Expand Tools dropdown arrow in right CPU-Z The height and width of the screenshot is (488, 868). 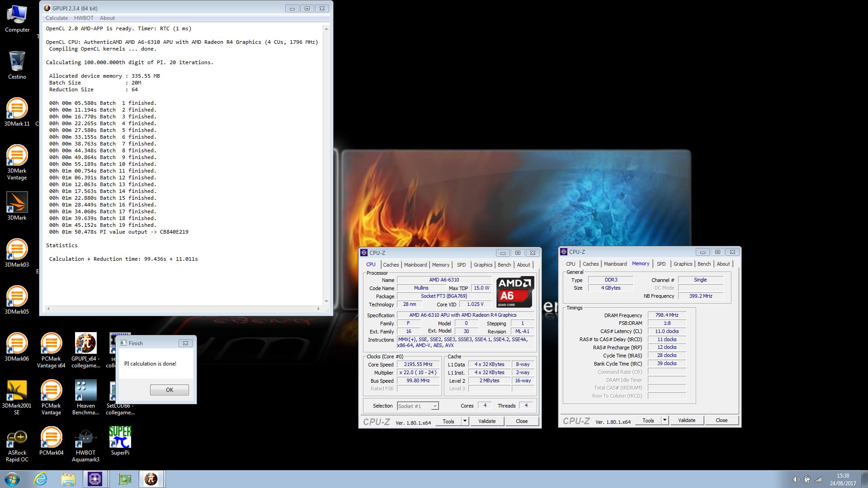[665, 420]
